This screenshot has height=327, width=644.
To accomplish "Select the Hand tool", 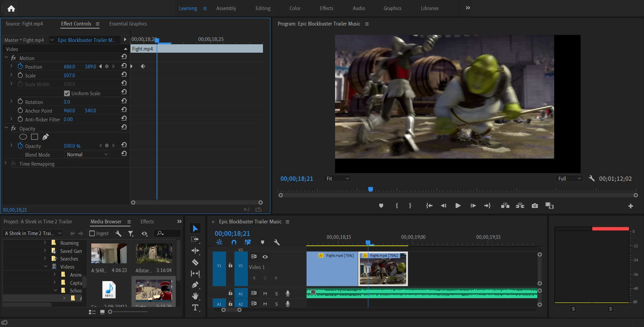I will pos(195,296).
